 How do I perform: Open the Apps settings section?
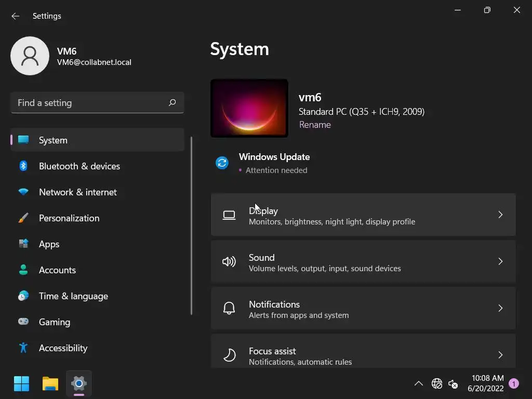97,244
